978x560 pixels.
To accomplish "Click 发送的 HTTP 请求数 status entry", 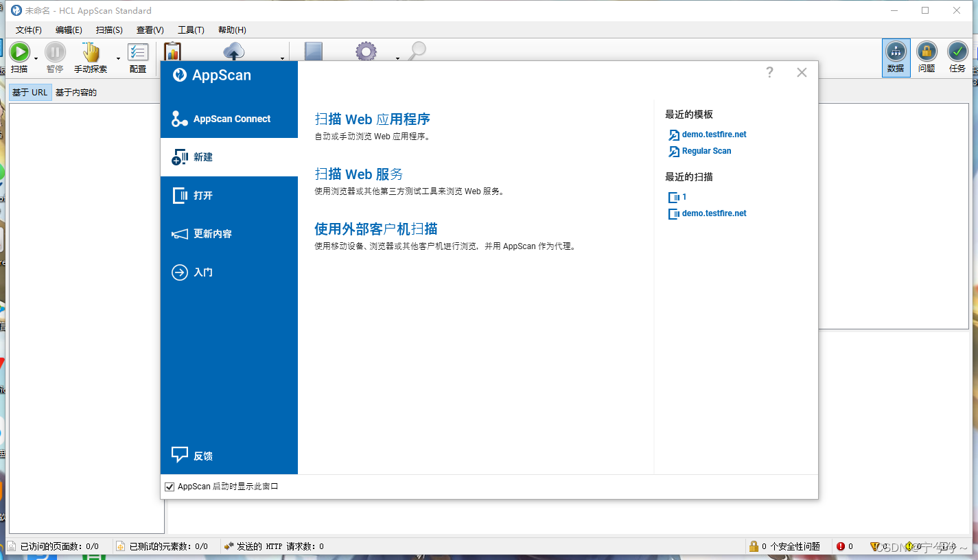I will tap(275, 546).
